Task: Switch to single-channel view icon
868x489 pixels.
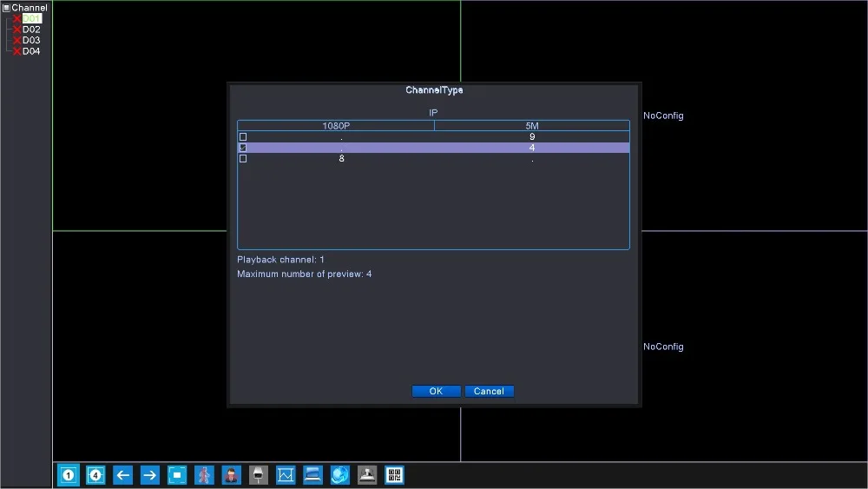Action: pos(68,474)
